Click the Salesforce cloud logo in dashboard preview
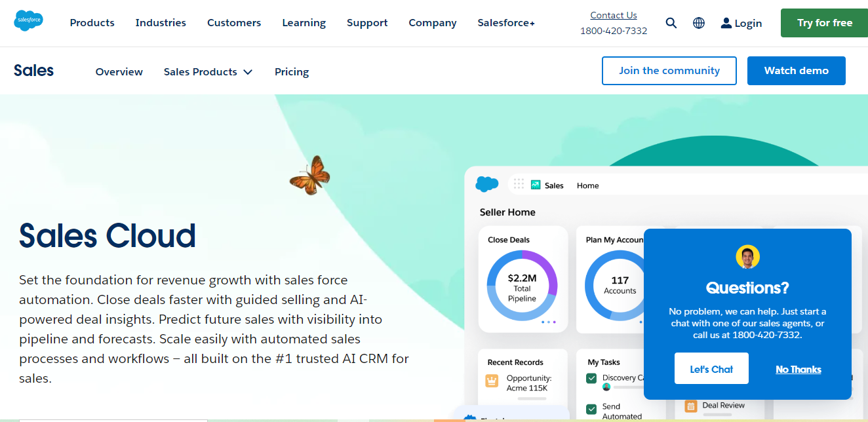868x422 pixels. tap(487, 184)
